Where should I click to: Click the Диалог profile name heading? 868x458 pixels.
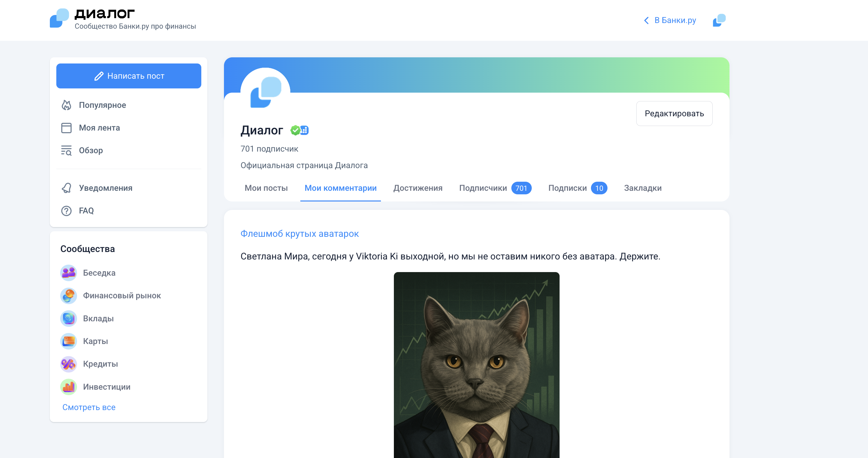tap(262, 130)
